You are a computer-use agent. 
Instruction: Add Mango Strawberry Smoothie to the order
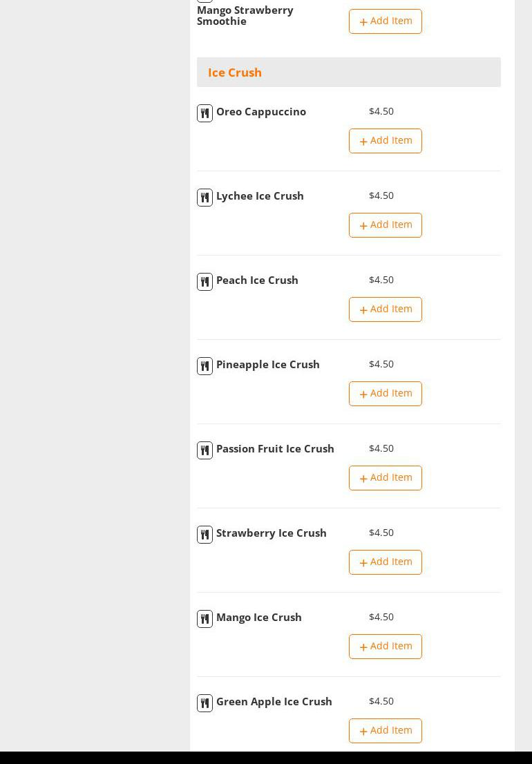pyautogui.click(x=385, y=21)
